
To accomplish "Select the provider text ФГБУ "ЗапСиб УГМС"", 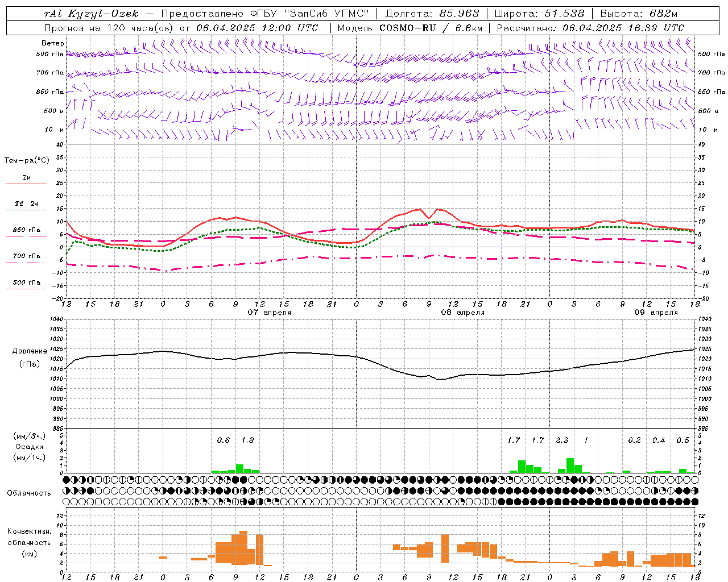I will 309,14.
